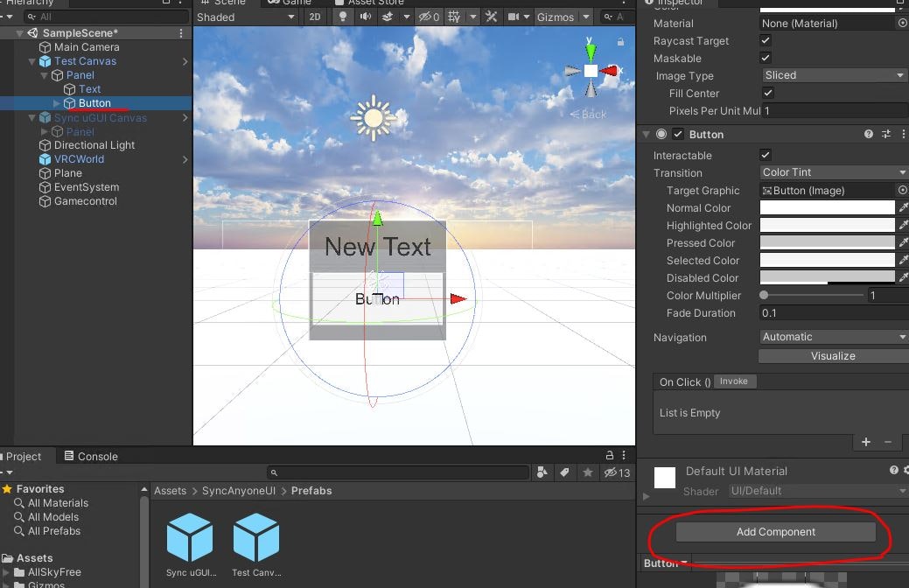Open component editor tools icon
909x588 pixels.
[x=492, y=17]
